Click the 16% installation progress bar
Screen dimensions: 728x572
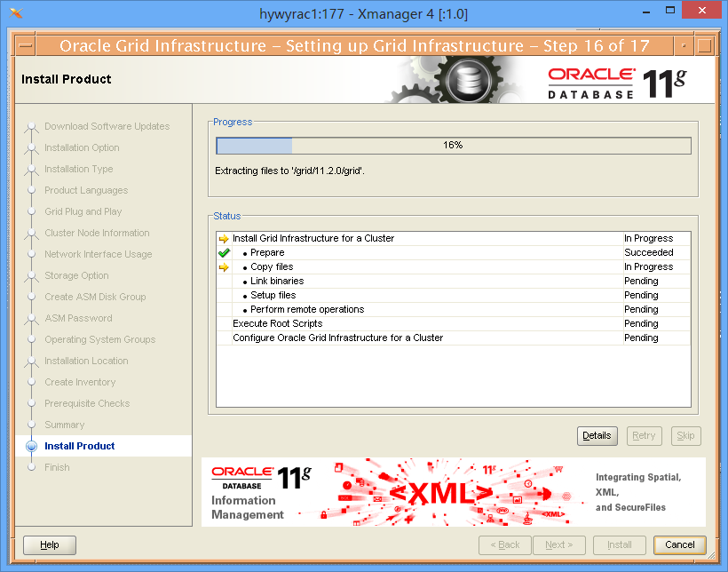click(453, 146)
